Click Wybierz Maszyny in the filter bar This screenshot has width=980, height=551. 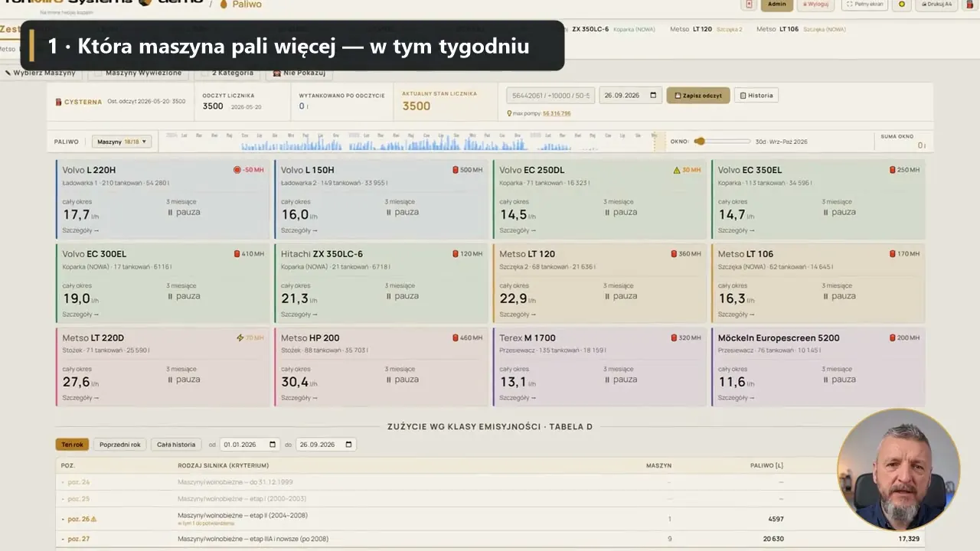click(x=41, y=73)
